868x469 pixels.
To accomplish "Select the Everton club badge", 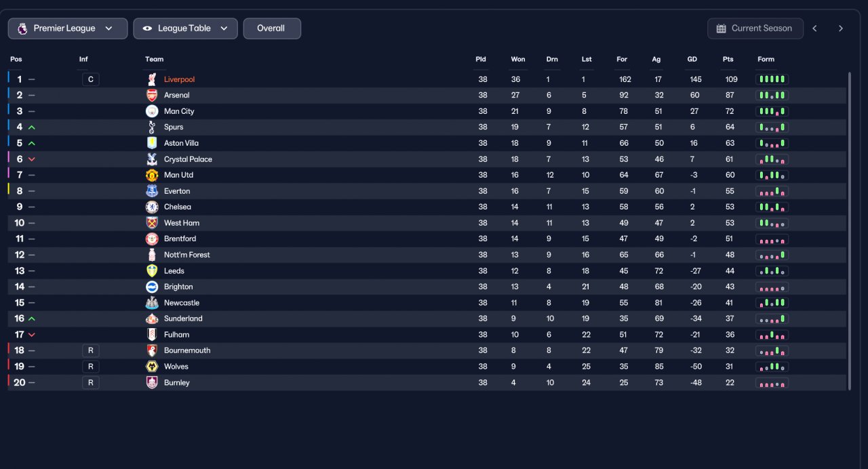I will coord(152,191).
